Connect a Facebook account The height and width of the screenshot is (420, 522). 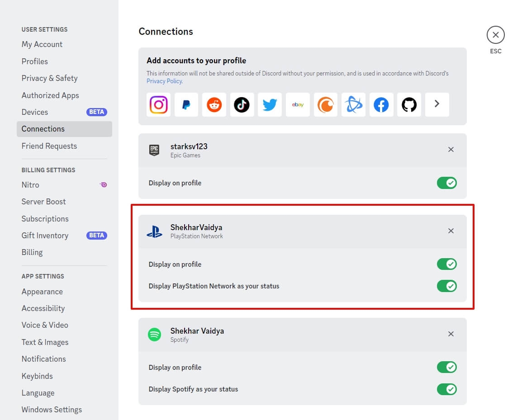pyautogui.click(x=381, y=104)
